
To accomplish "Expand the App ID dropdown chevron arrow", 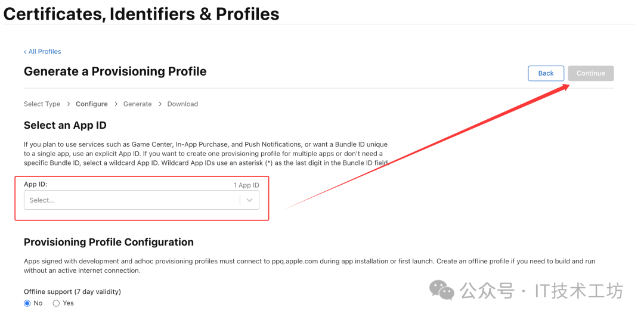I will coord(249,200).
